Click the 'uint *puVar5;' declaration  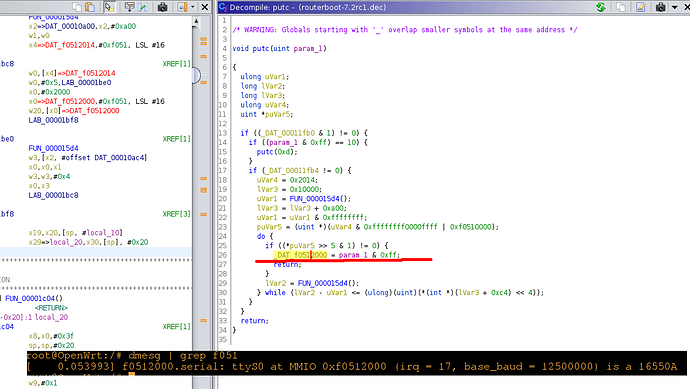(x=267, y=114)
